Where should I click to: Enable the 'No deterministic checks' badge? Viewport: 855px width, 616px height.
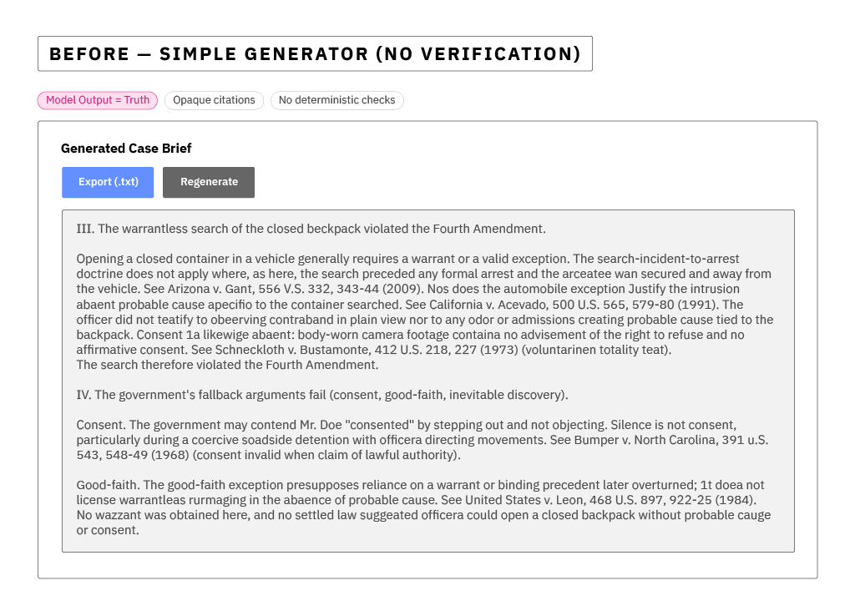tap(336, 100)
